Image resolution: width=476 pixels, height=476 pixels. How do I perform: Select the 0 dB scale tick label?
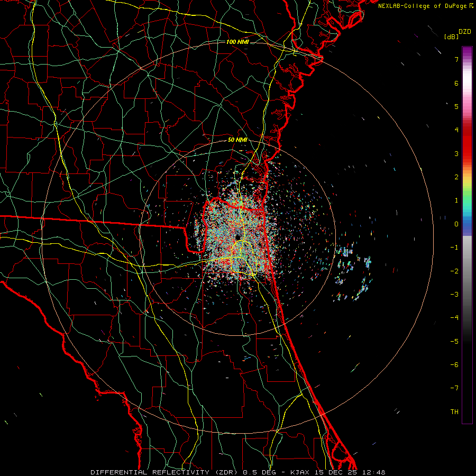click(456, 224)
